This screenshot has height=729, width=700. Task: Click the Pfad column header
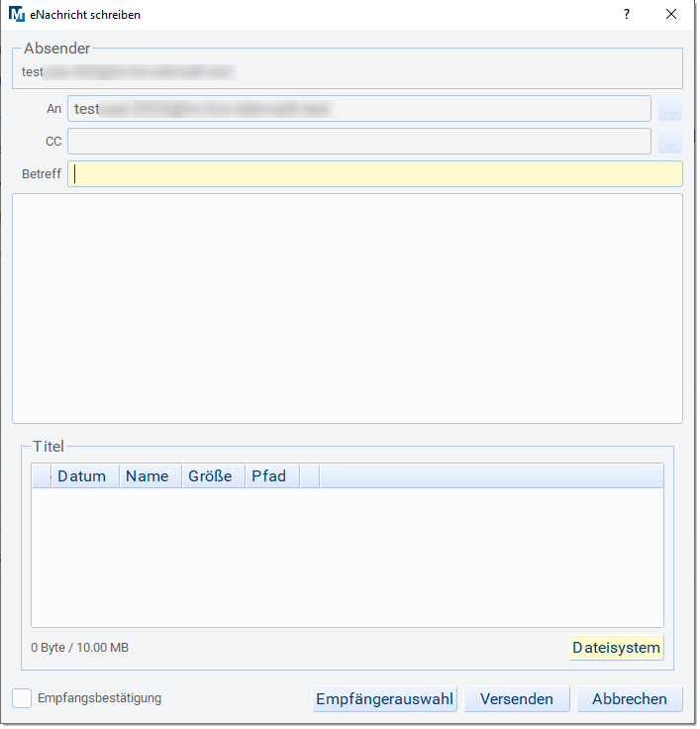(272, 476)
